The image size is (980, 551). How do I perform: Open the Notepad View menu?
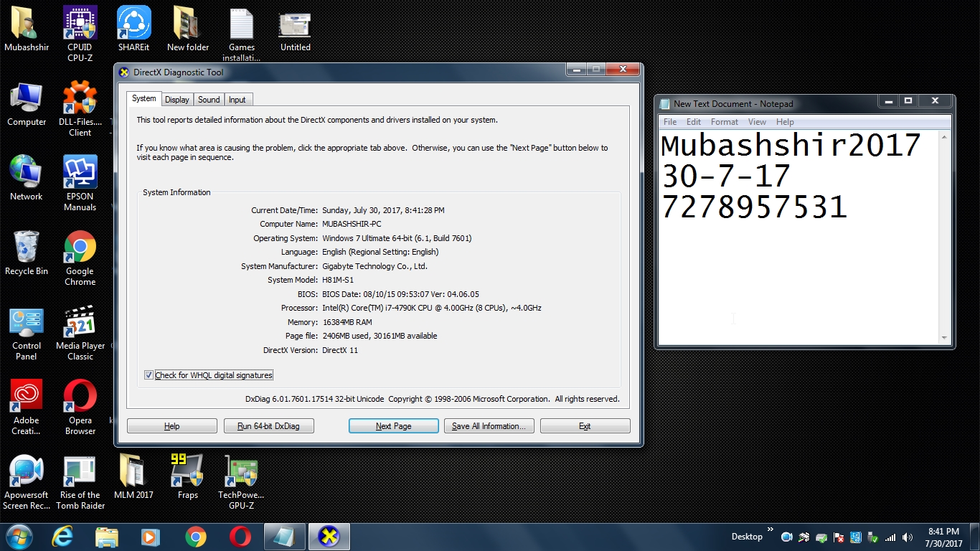click(x=758, y=122)
